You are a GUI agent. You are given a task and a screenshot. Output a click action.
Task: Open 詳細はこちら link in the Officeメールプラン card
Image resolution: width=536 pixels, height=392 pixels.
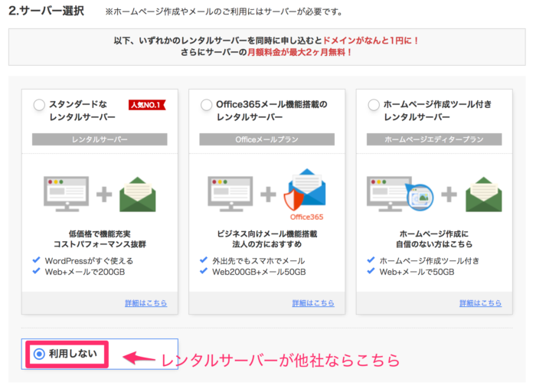(313, 303)
